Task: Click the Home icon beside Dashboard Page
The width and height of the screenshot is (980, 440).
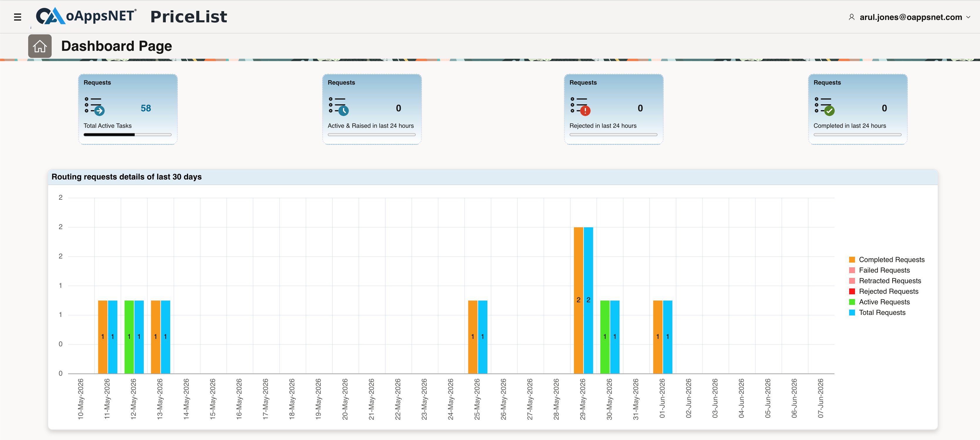Action: 40,46
